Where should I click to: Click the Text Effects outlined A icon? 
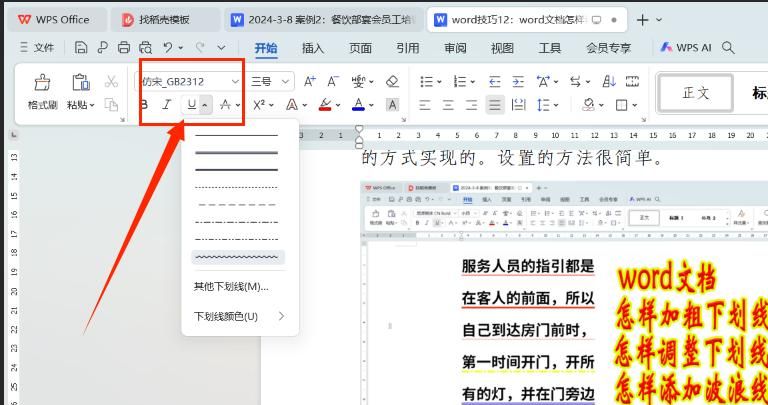click(x=292, y=104)
